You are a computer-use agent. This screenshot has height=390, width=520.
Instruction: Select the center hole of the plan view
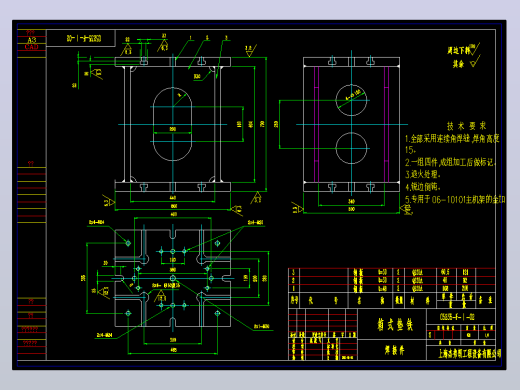[173, 278]
